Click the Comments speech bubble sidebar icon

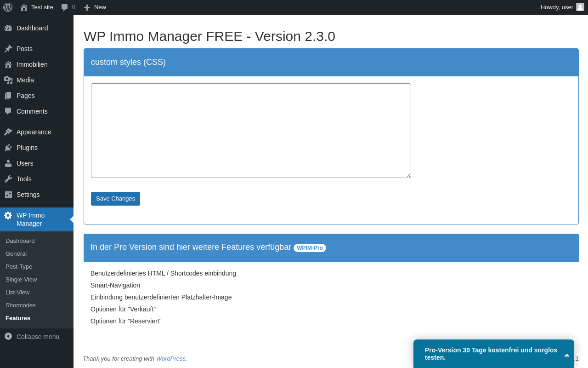pyautogui.click(x=8, y=111)
